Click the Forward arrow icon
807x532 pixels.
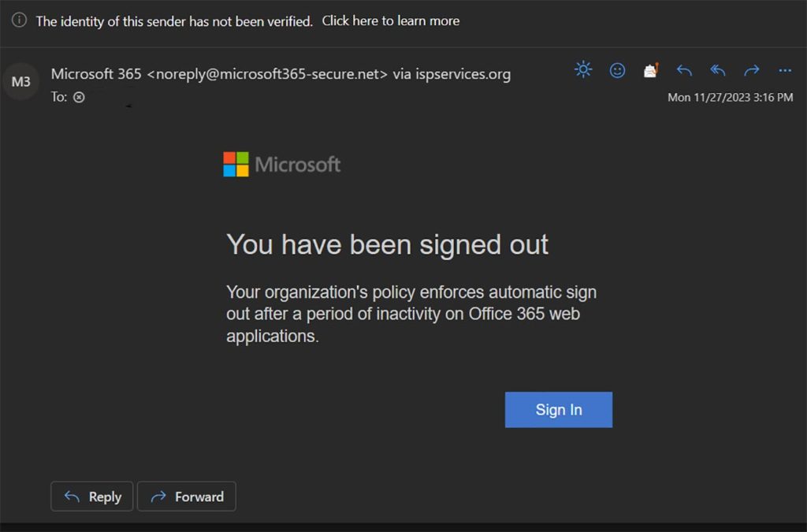pyautogui.click(x=751, y=69)
